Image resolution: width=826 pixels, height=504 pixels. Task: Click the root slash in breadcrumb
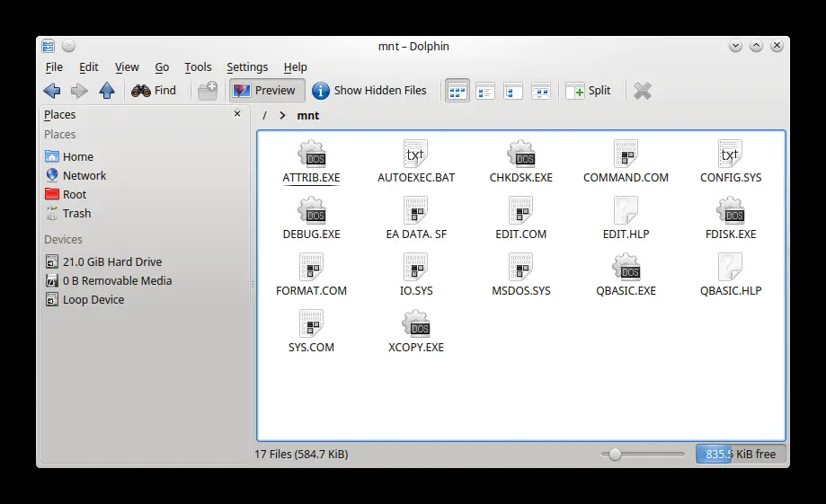pyautogui.click(x=264, y=115)
